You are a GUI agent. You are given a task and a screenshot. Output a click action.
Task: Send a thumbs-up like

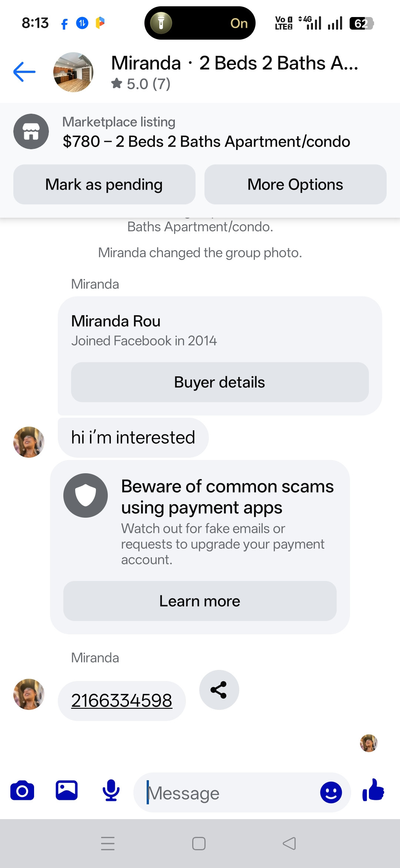point(373,790)
